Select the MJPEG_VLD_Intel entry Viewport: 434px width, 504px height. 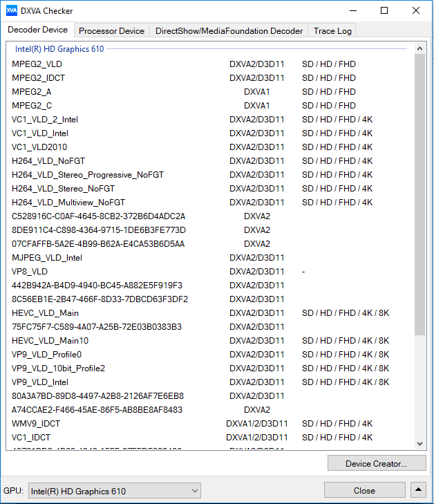point(209,258)
